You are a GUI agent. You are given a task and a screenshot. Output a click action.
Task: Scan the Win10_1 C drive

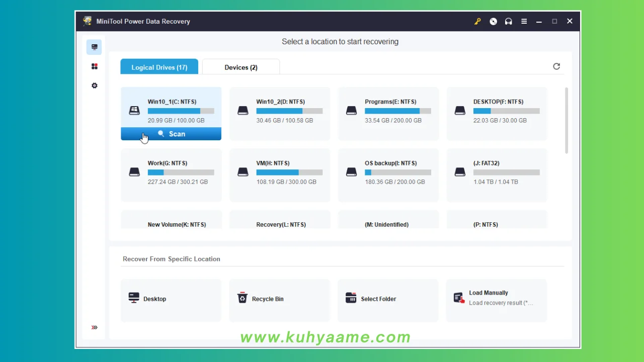[171, 134]
